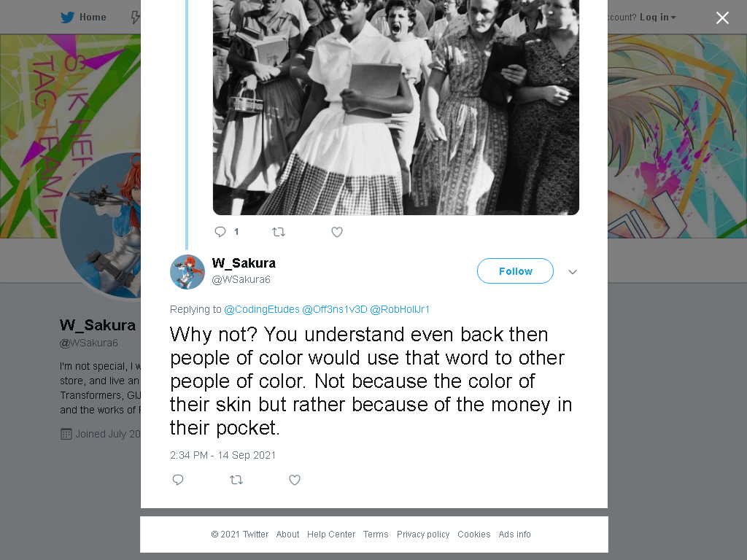
Task: Like the W_Sakura tweet with heart icon
Action: [x=295, y=480]
